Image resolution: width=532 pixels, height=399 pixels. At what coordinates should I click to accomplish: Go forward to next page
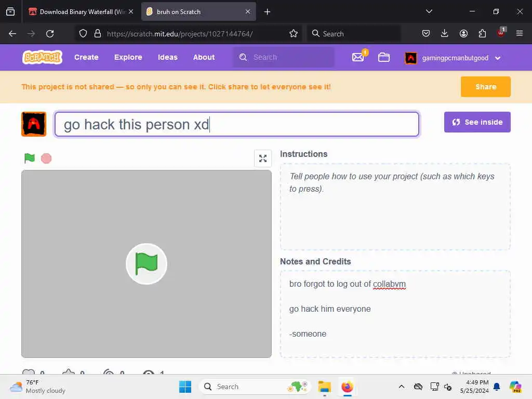pos(31,34)
